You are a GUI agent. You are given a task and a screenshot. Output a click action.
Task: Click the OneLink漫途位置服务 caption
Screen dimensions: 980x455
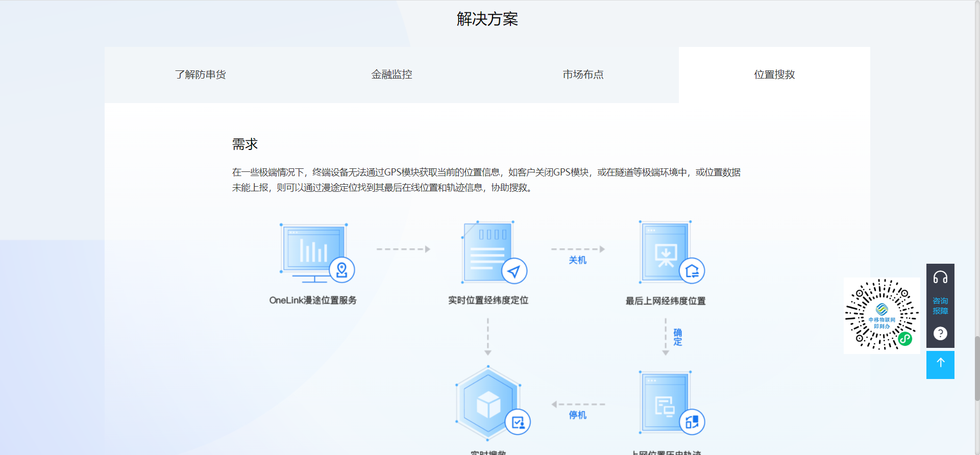coord(313,300)
